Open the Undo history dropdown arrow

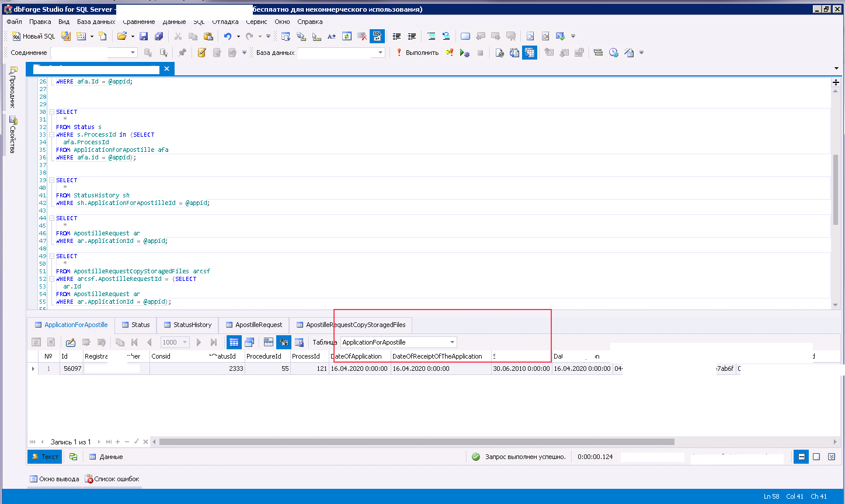238,36
